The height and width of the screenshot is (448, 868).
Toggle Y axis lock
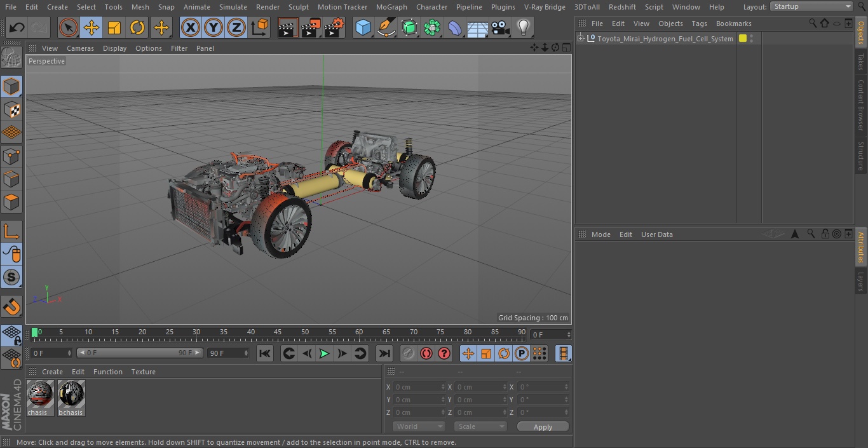coord(214,27)
